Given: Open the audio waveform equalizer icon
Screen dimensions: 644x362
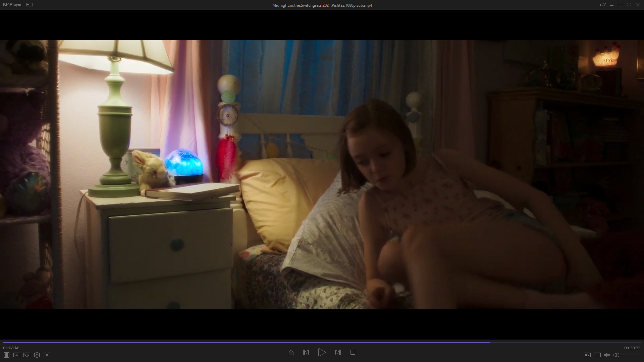Looking at the screenshot, I should click(607, 355).
